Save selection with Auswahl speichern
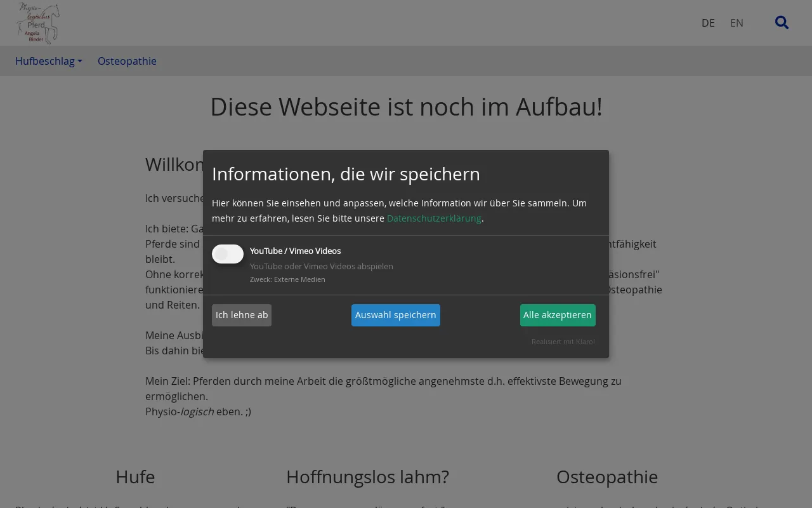Viewport: 812px width, 508px height. [396, 315]
